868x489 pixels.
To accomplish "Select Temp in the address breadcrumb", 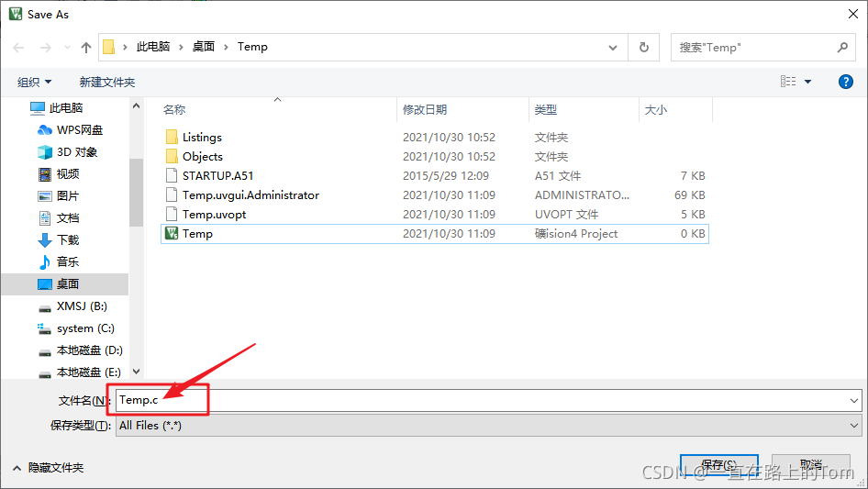I will click(x=252, y=47).
